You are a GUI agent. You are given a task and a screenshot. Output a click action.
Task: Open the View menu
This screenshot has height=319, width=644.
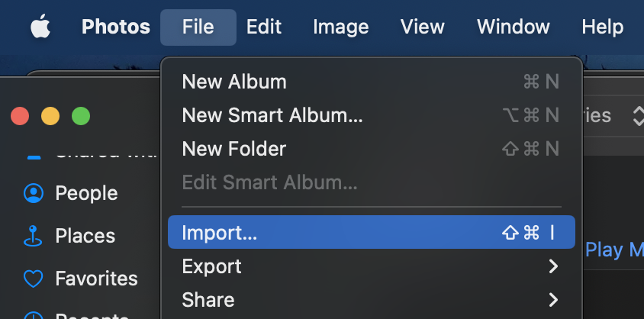pyautogui.click(x=423, y=27)
